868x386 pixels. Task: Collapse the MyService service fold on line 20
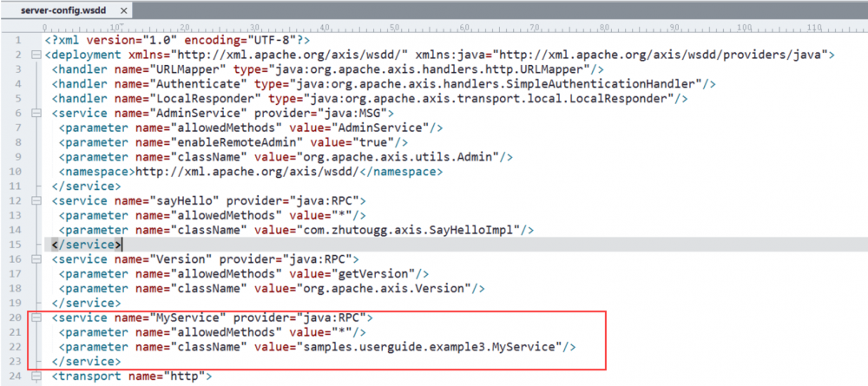[x=36, y=318]
